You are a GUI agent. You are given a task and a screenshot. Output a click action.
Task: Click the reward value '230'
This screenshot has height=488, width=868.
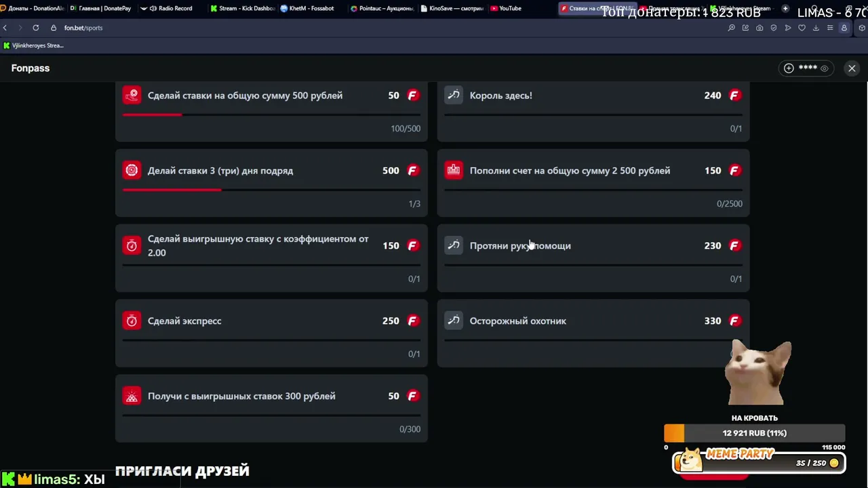713,246
